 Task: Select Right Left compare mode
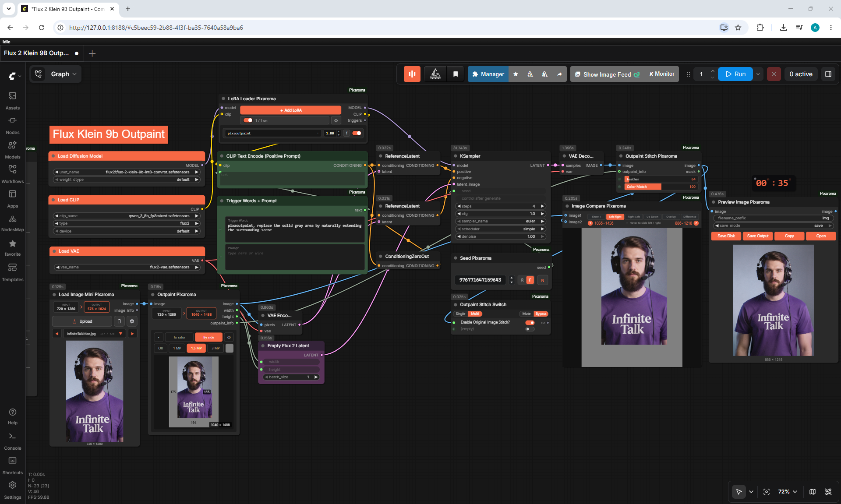(633, 217)
